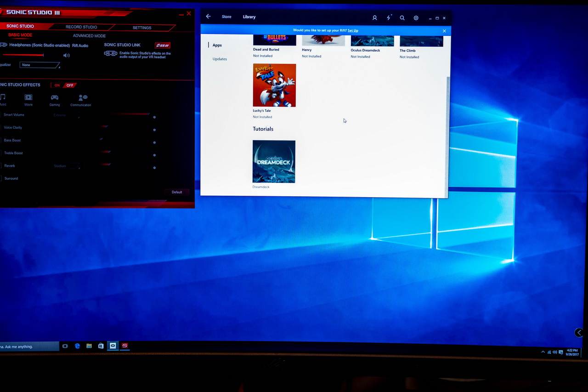Switch to Sonic Studio taskbar icon

click(124, 346)
